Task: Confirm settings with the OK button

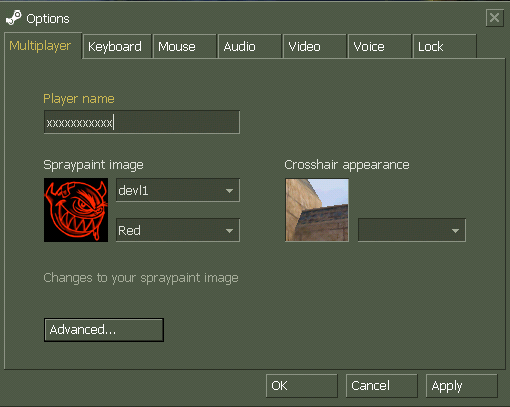Action: point(302,386)
